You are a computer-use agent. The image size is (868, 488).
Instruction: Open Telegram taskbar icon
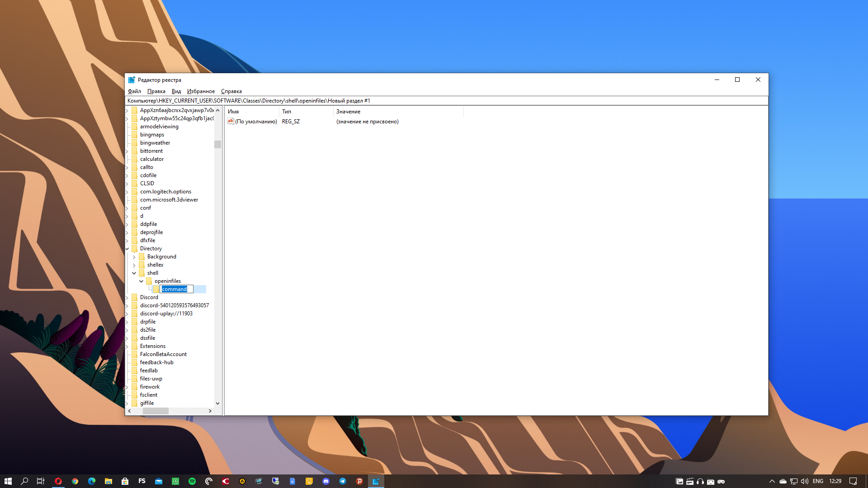click(x=343, y=481)
